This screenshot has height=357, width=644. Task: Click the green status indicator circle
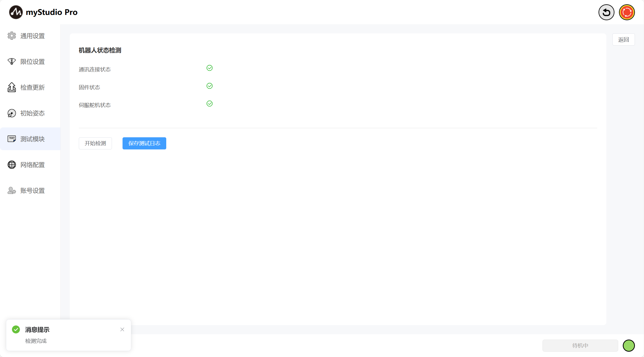point(629,346)
